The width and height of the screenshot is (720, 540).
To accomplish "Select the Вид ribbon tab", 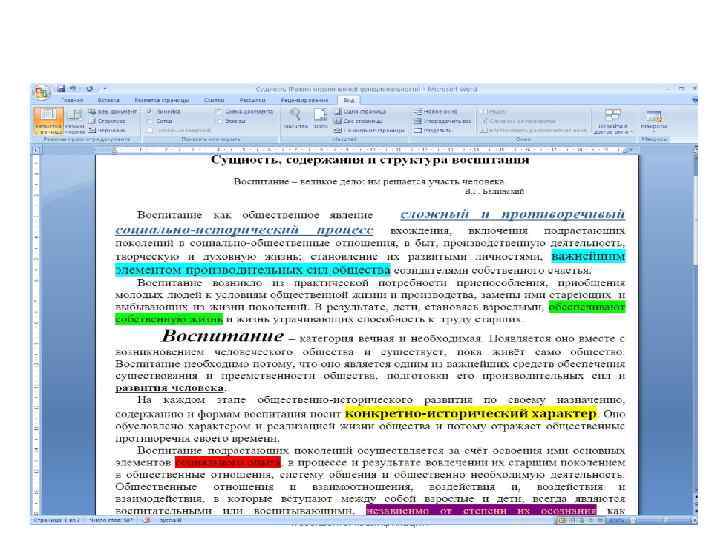I will [349, 100].
